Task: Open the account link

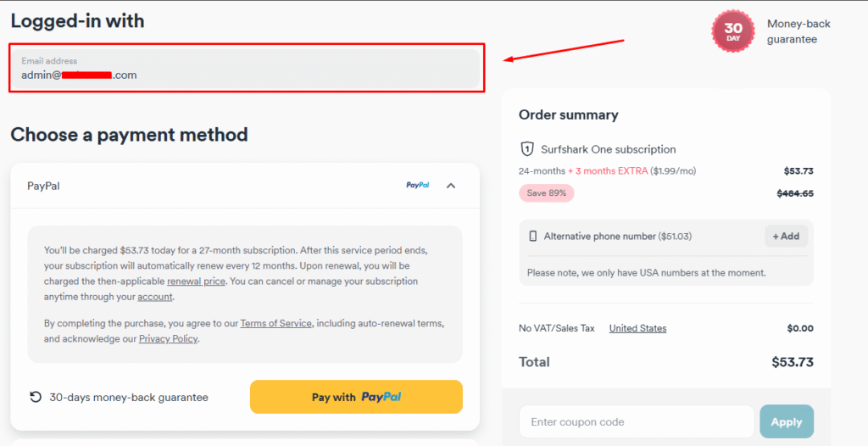Action: [x=155, y=297]
